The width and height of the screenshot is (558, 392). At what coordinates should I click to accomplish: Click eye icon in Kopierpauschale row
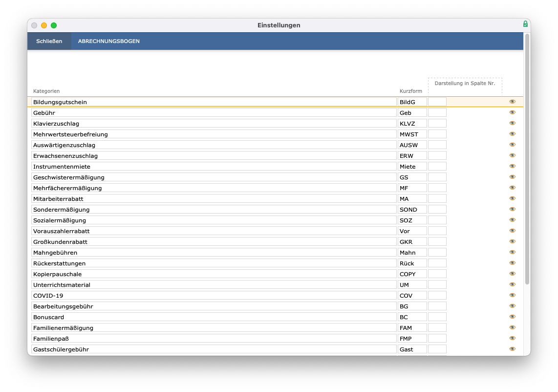click(513, 274)
